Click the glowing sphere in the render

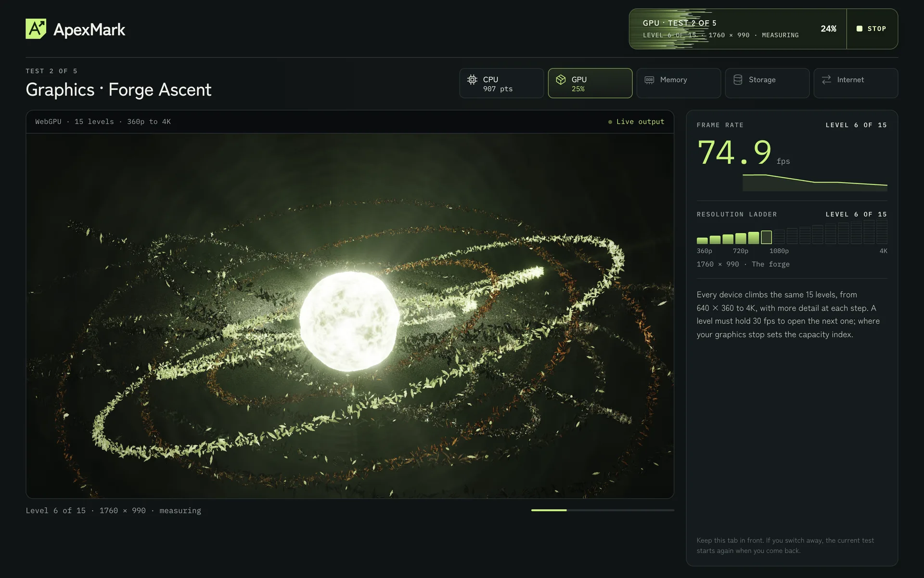pyautogui.click(x=349, y=321)
